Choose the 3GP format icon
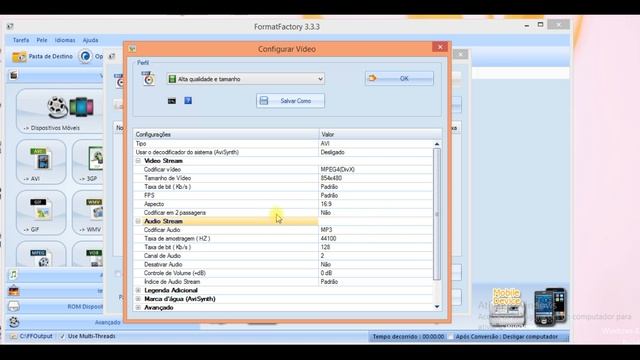Image resolution: width=640 pixels, height=360 pixels. (x=96, y=159)
